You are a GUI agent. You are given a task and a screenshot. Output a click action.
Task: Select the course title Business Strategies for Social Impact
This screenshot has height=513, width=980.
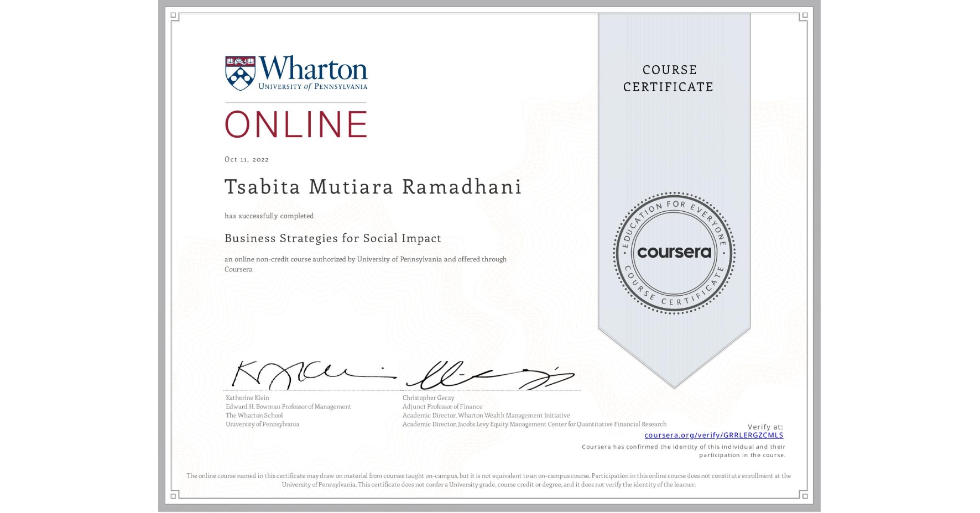(x=332, y=238)
